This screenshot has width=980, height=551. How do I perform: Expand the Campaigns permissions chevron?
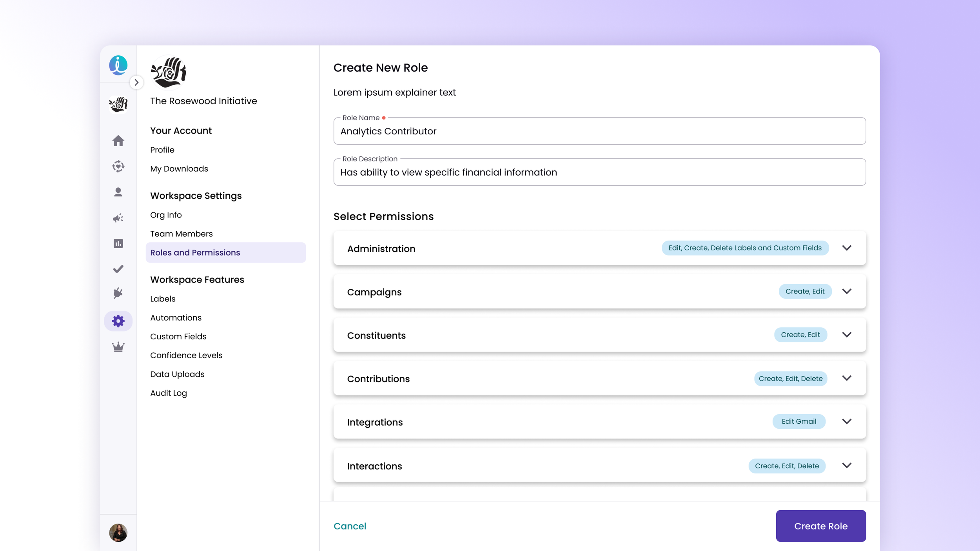[846, 292]
